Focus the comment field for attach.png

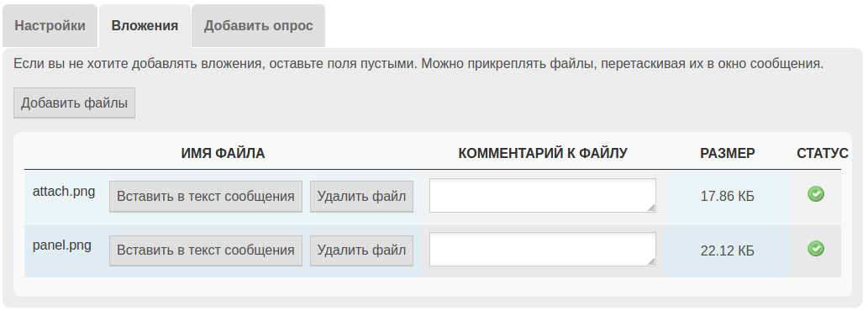[x=543, y=195]
